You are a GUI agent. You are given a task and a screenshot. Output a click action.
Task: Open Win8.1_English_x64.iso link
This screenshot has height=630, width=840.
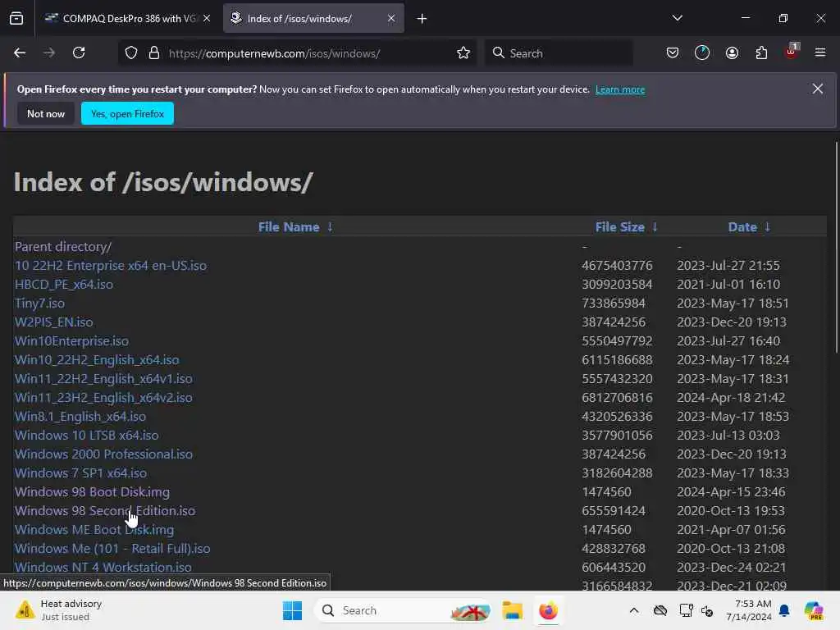coord(80,416)
